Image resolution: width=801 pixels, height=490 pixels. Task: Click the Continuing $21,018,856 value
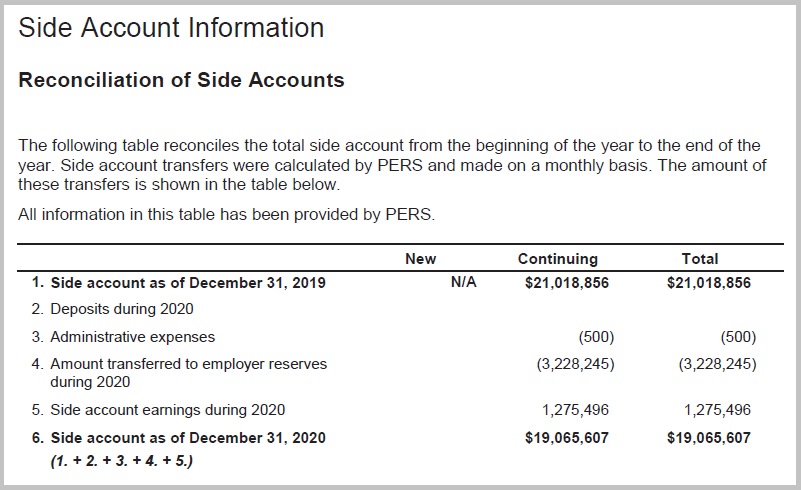coord(566,283)
